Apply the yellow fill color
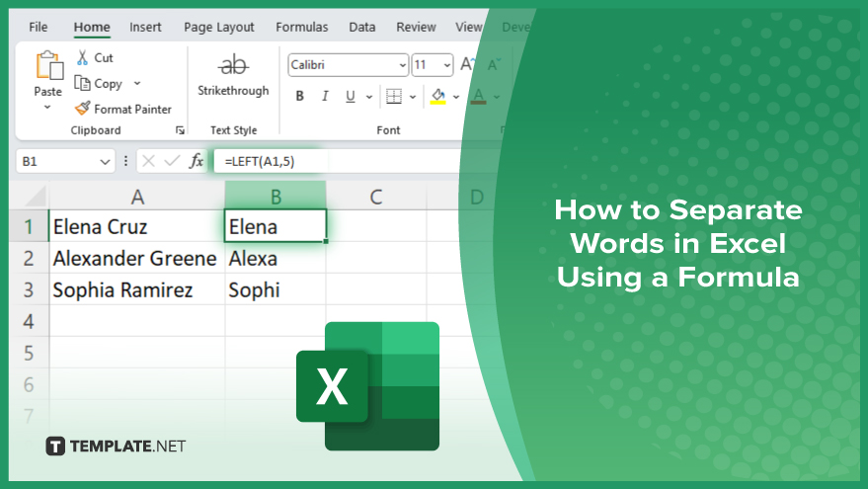The image size is (868, 489). 437,97
